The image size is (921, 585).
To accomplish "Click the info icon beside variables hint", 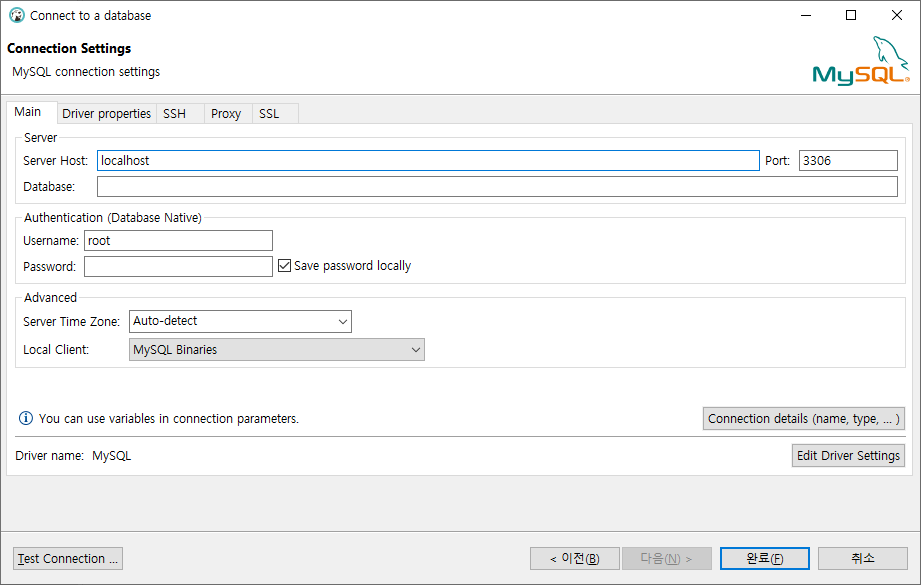I will point(26,418).
